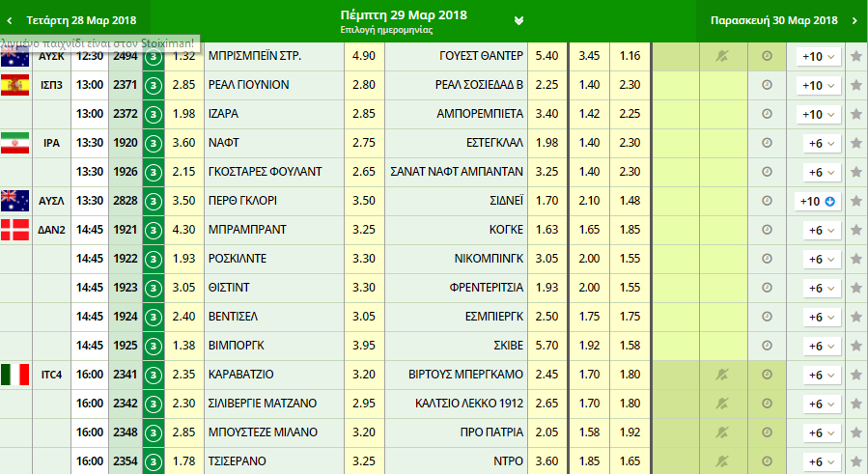Click the clock icon in the Περθ Γκλόρι row
The height and width of the screenshot is (474, 868).
767,201
